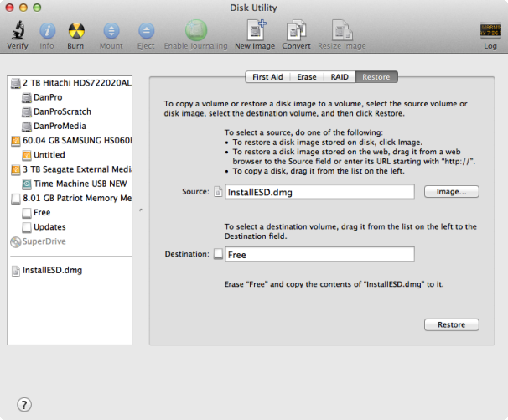Image resolution: width=508 pixels, height=420 pixels.
Task: Select the 2 TB Hitachi disk icon
Action: click(16, 83)
